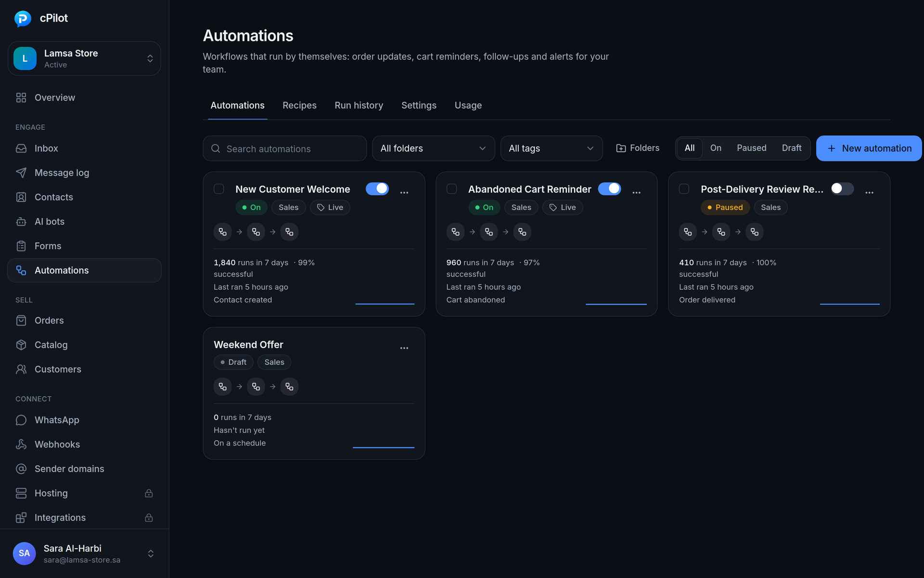Open the Weekend Offer card title

coord(248,345)
